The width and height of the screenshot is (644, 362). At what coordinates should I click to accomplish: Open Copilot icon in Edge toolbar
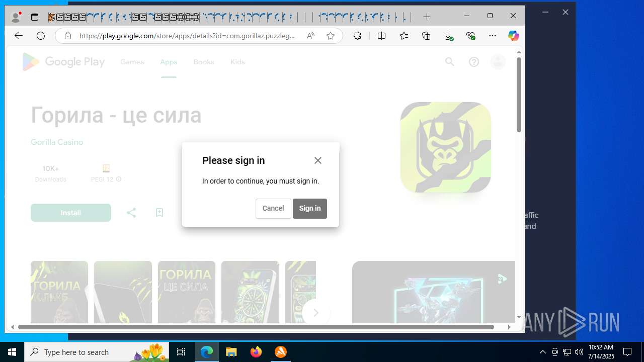[513, 36]
